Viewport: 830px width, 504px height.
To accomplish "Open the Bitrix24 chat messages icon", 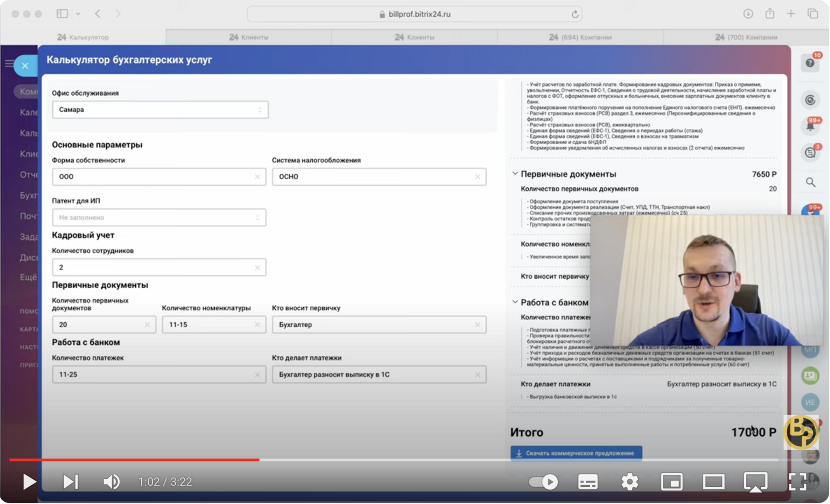I will 810,153.
